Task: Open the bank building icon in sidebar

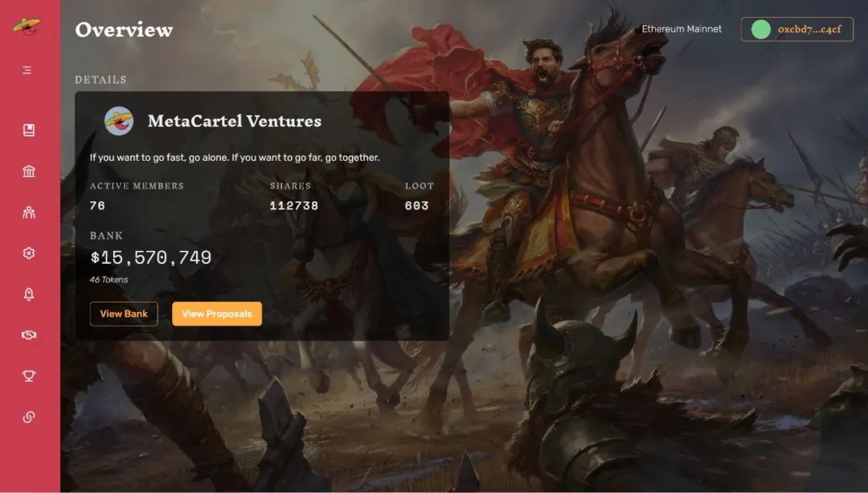Action: (29, 171)
